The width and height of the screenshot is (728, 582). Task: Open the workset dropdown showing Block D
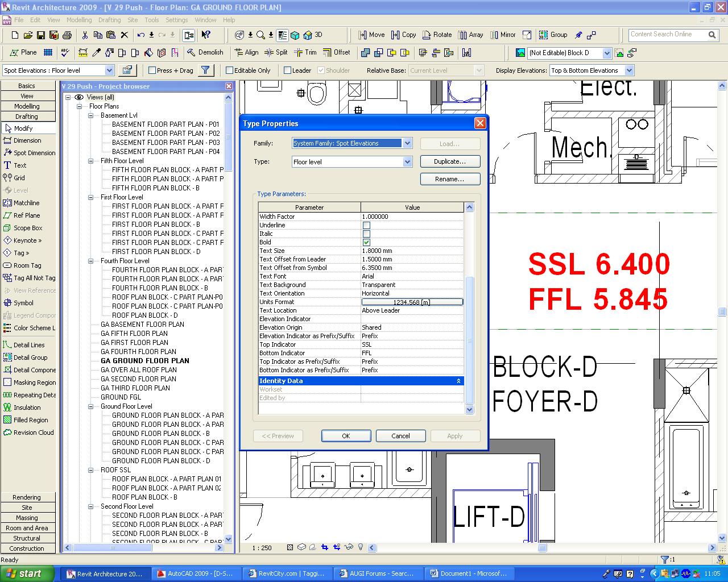[607, 53]
